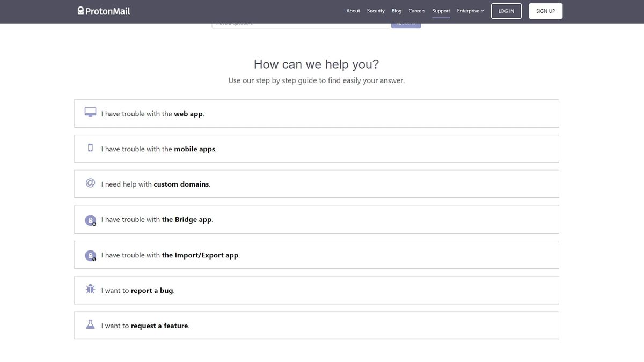Screen dimensions: 644x362
Task: Click the Bridge app icon
Action: [90, 219]
